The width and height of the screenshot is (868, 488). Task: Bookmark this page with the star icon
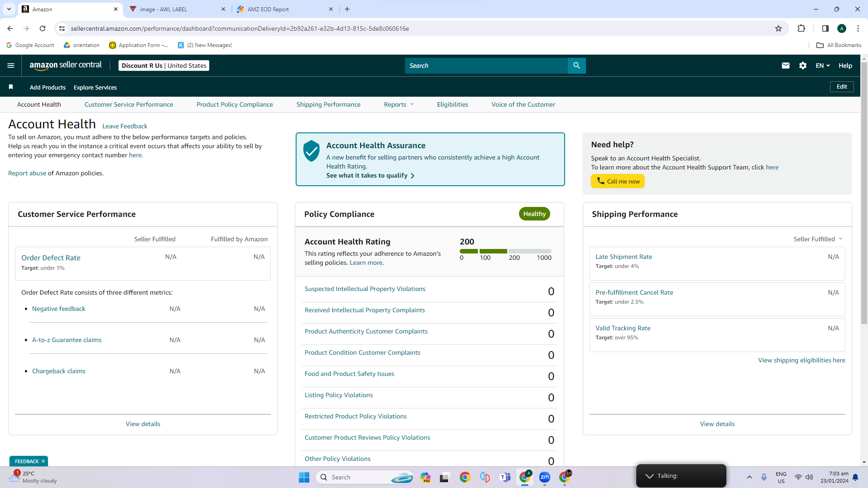point(778,28)
